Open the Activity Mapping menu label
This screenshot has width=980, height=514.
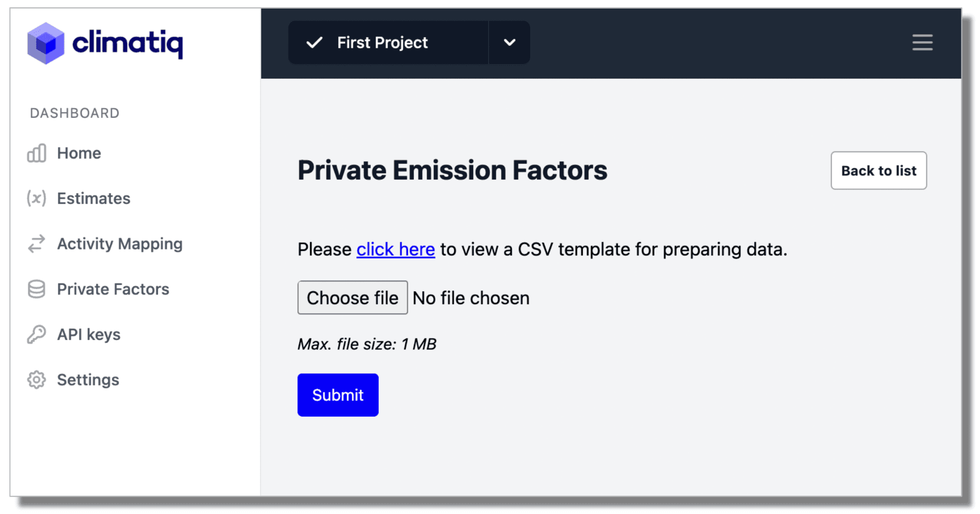click(x=120, y=244)
